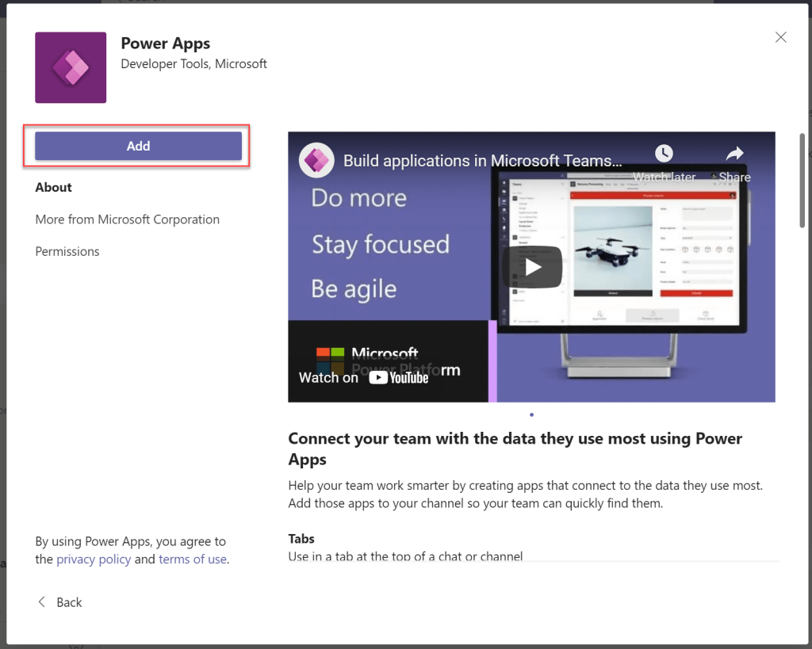Click the Share arrow icon on video

(734, 154)
